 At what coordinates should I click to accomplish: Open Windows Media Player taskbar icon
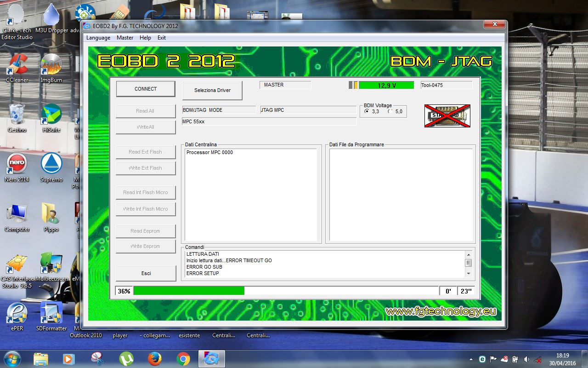pos(69,359)
